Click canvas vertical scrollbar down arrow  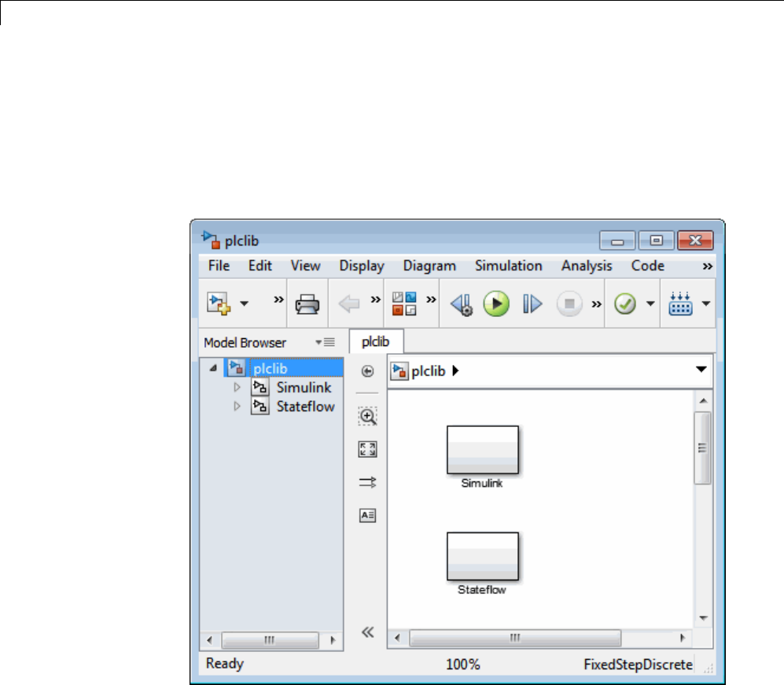pyautogui.click(x=704, y=618)
